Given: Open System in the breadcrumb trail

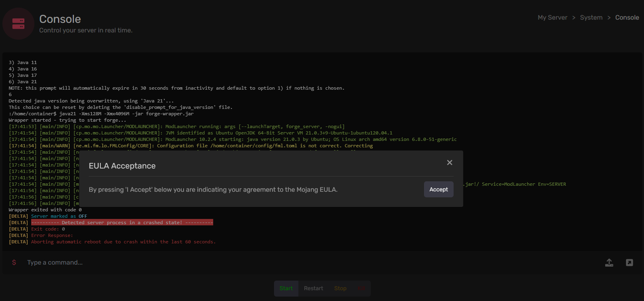Looking at the screenshot, I should pos(591,18).
